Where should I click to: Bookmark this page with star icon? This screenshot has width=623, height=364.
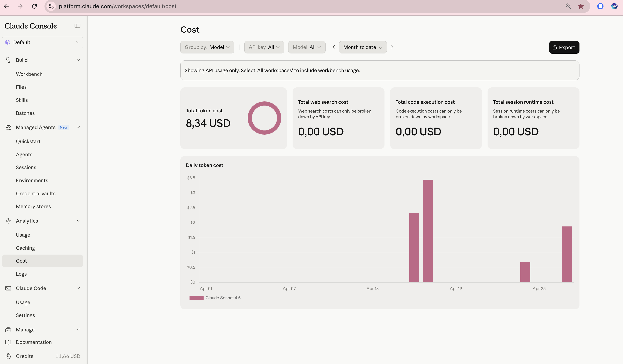point(581,6)
